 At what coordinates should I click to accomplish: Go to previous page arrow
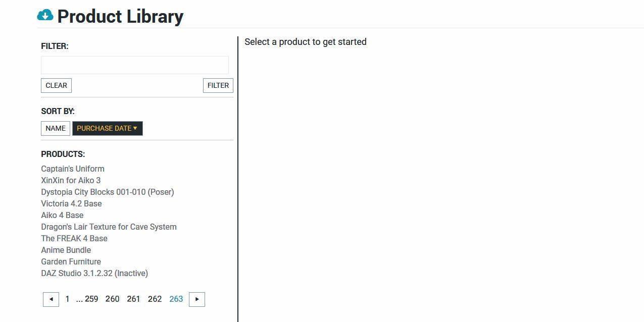[51, 299]
